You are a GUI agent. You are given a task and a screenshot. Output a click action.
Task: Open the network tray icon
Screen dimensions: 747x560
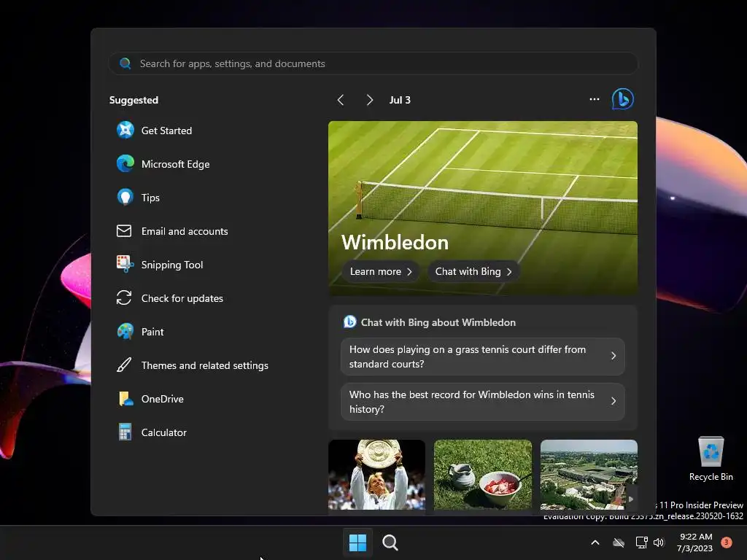[641, 542]
